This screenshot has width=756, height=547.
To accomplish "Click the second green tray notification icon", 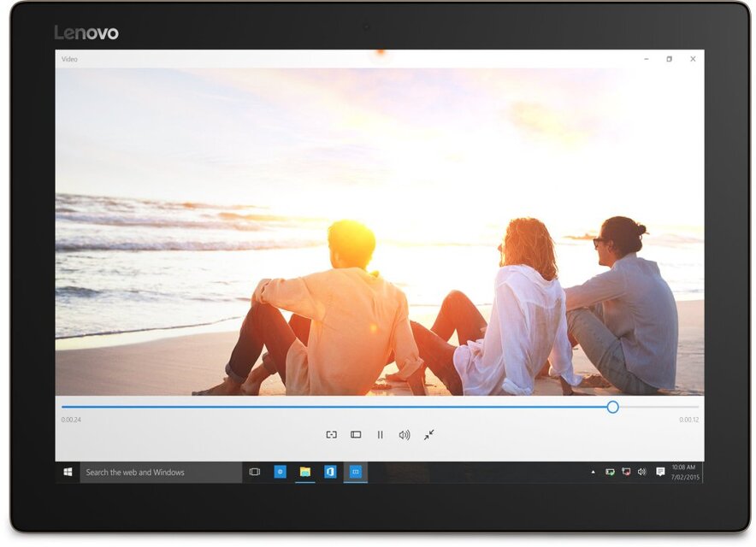I will click(x=627, y=471).
